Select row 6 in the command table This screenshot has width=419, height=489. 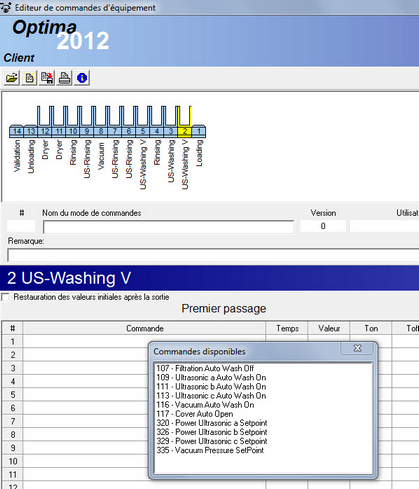(13, 408)
